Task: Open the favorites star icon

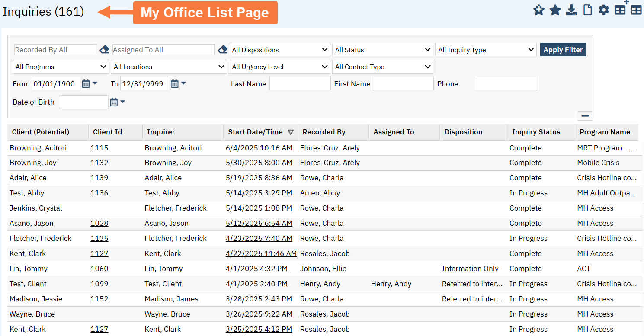Action: coord(555,10)
